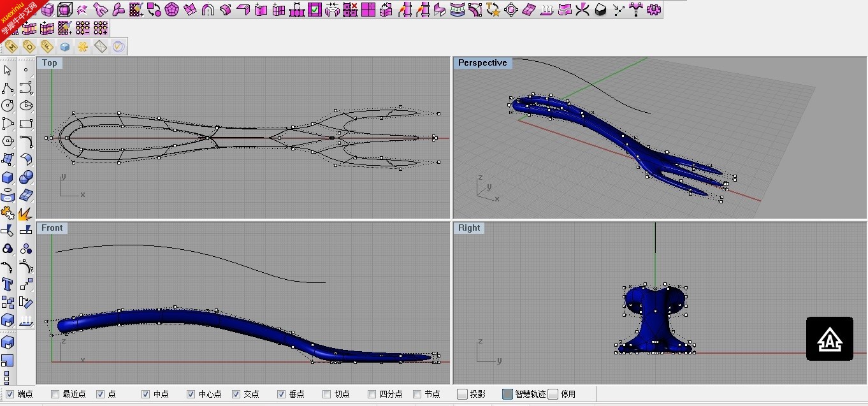Click the black and white cube icon
Viewport: 868px width, 406px height.
pyautogui.click(x=600, y=10)
